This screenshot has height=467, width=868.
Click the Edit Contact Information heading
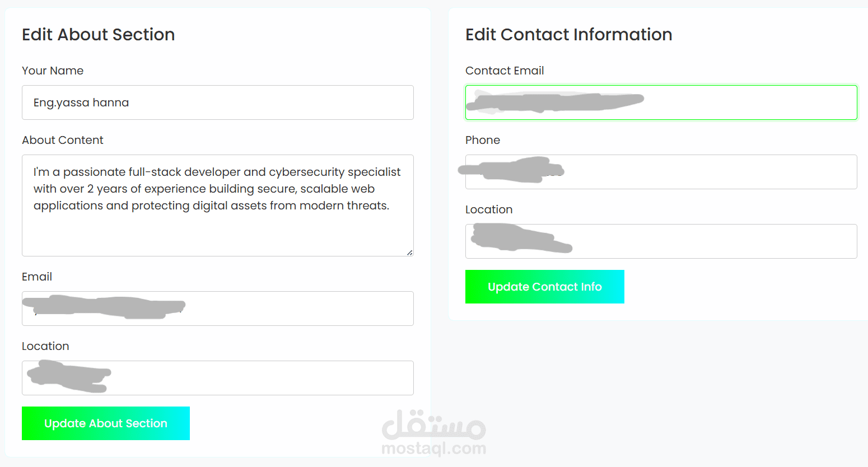click(x=568, y=35)
